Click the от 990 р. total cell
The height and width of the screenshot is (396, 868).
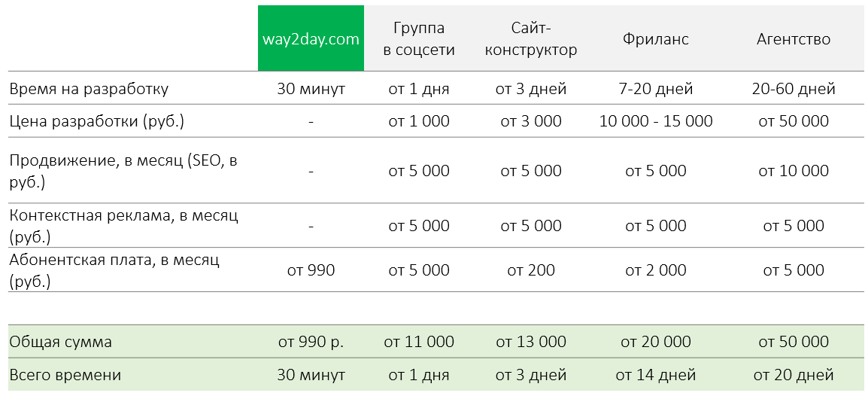point(311,342)
